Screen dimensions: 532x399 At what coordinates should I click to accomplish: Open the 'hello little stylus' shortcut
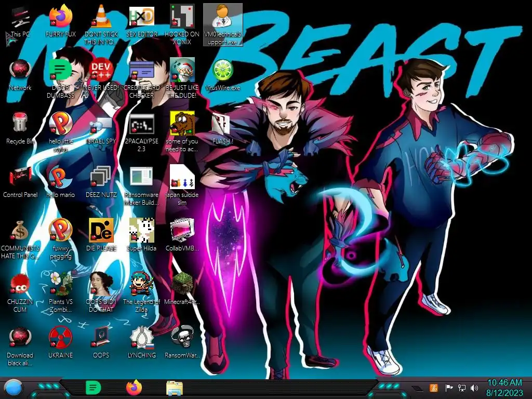[60, 132]
